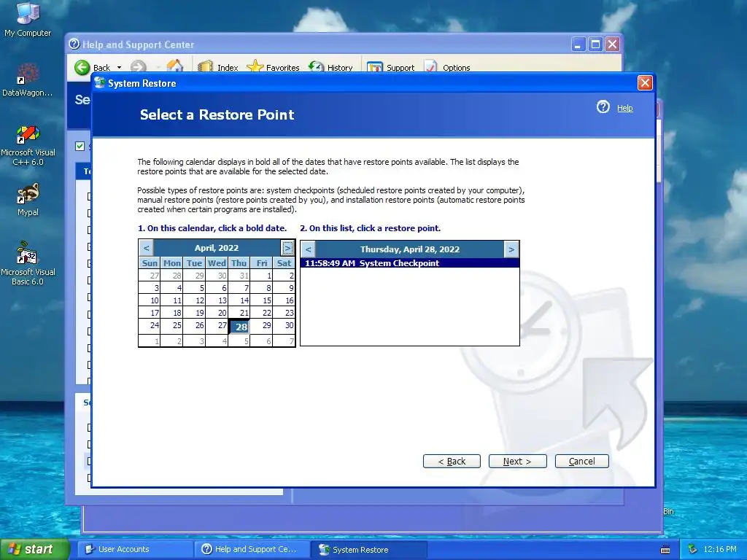Open the Back history dropdown arrow
This screenshot has height=560, width=747.
[119, 68]
